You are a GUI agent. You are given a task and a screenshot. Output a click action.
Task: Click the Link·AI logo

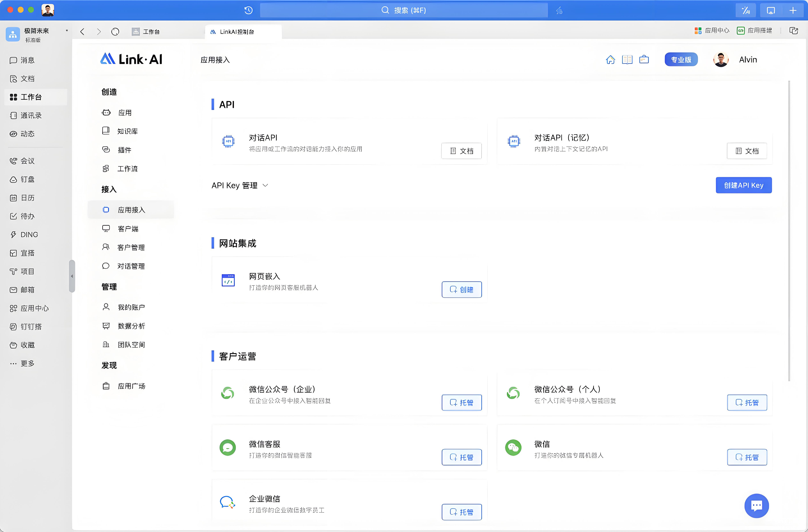point(131,59)
